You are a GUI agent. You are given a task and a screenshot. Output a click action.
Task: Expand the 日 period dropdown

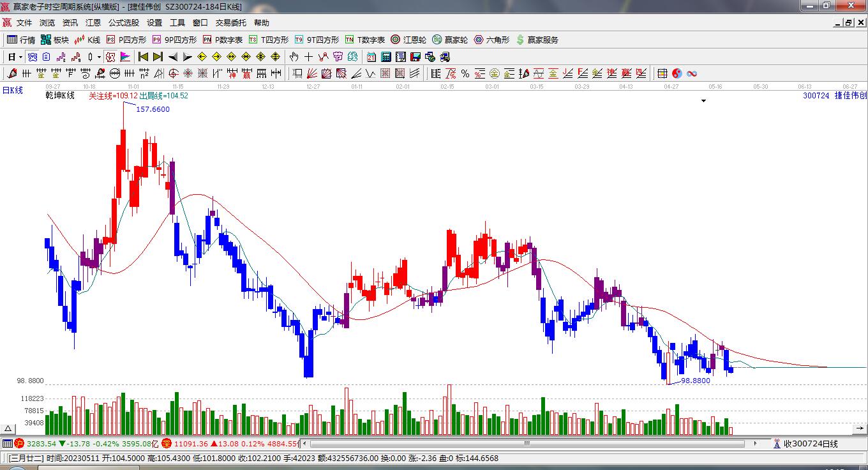point(20,57)
